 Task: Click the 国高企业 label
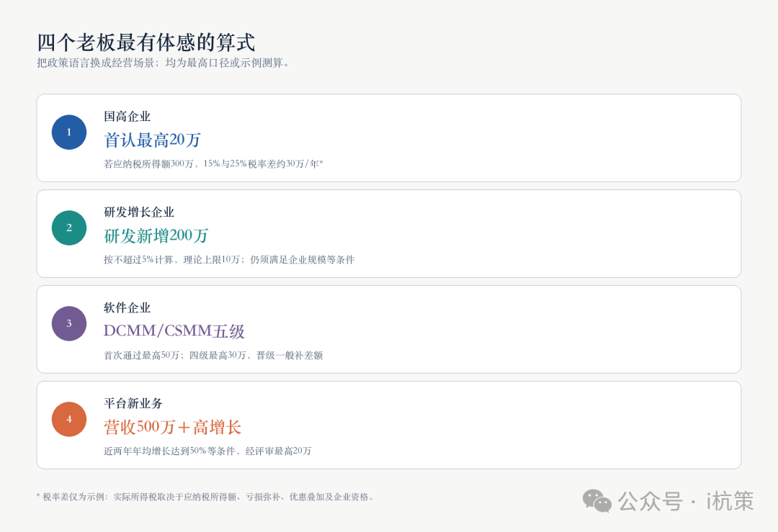127,117
